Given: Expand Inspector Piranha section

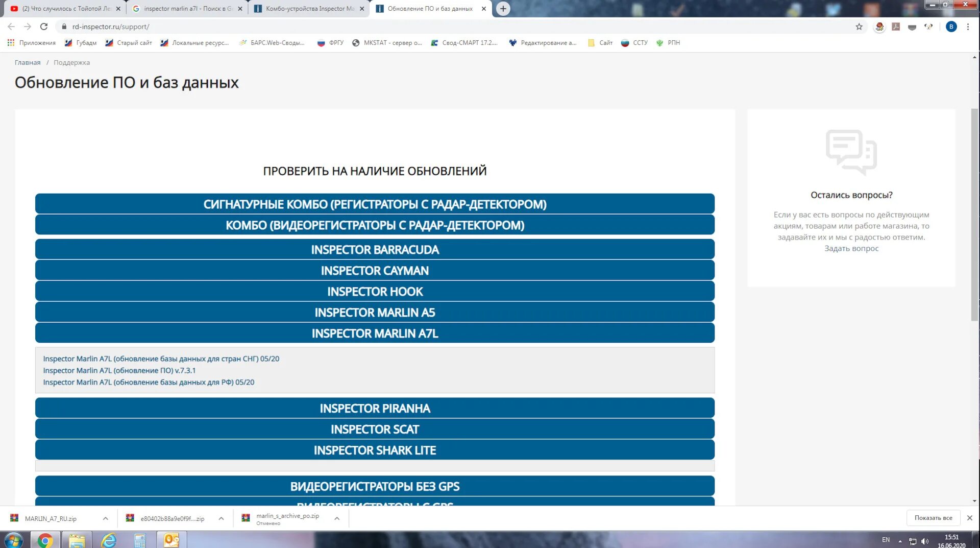Looking at the screenshot, I should pos(375,408).
